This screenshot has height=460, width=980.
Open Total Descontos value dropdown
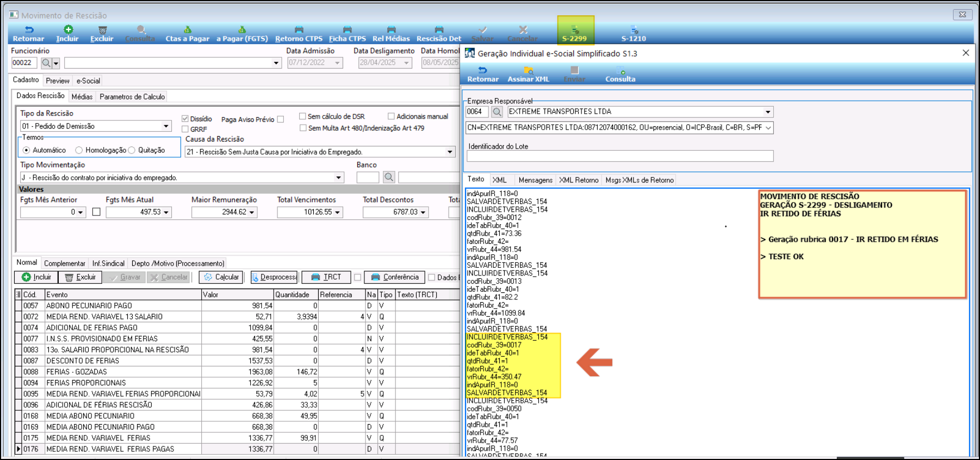[x=423, y=212]
